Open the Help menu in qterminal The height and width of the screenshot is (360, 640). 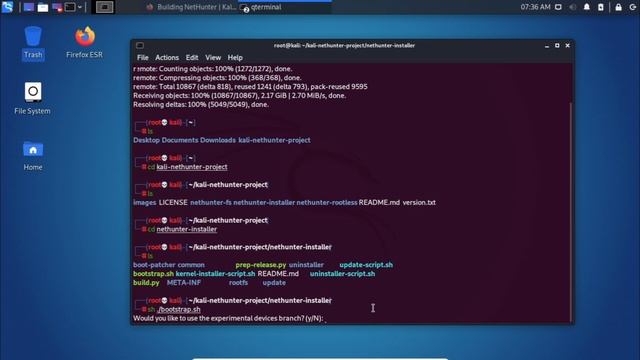tap(235, 58)
